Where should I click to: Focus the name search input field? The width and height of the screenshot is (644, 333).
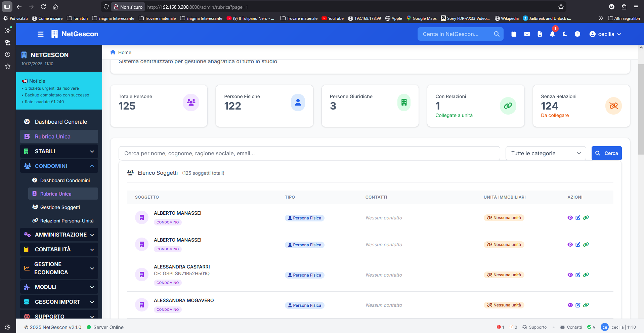tap(309, 153)
